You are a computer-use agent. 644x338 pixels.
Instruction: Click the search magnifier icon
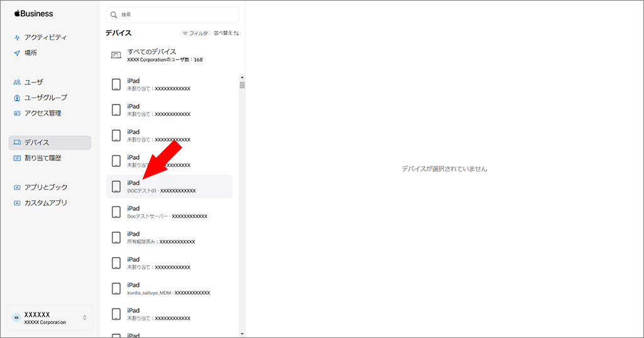(x=114, y=15)
